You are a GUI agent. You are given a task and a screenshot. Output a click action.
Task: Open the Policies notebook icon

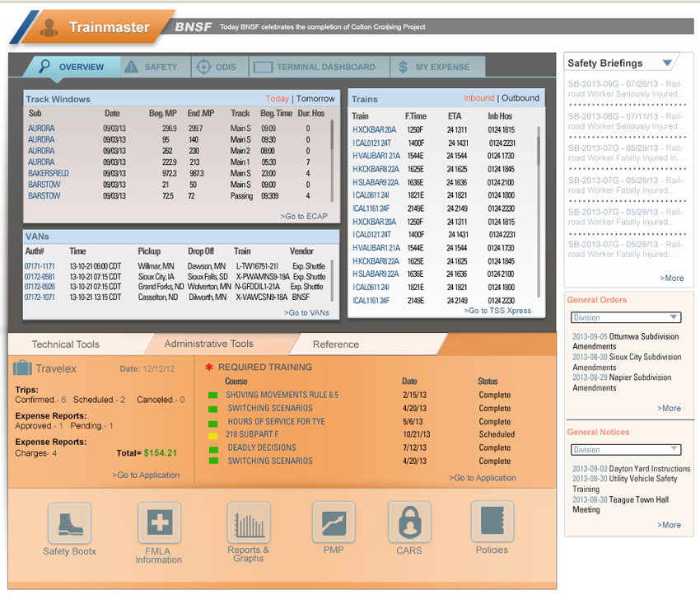492,522
